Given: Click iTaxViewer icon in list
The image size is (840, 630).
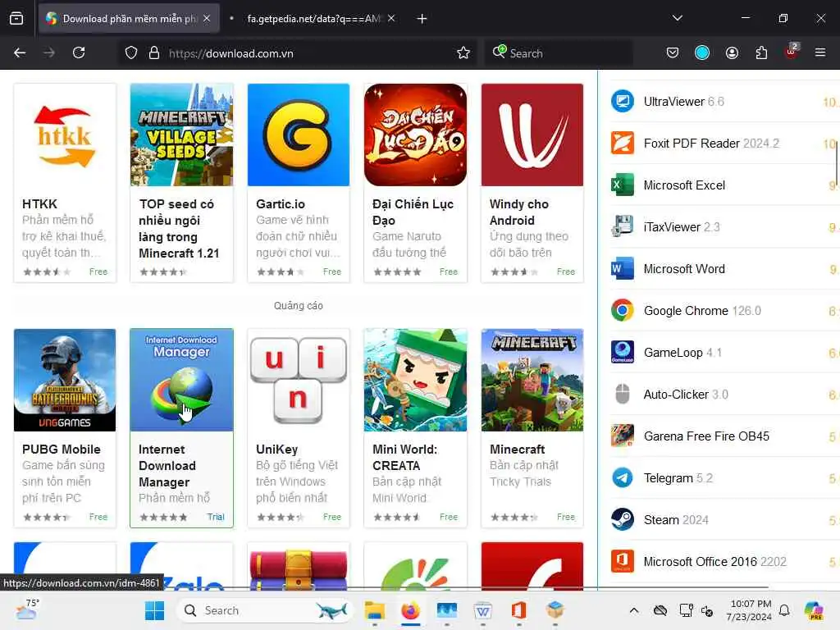Looking at the screenshot, I should (x=622, y=226).
